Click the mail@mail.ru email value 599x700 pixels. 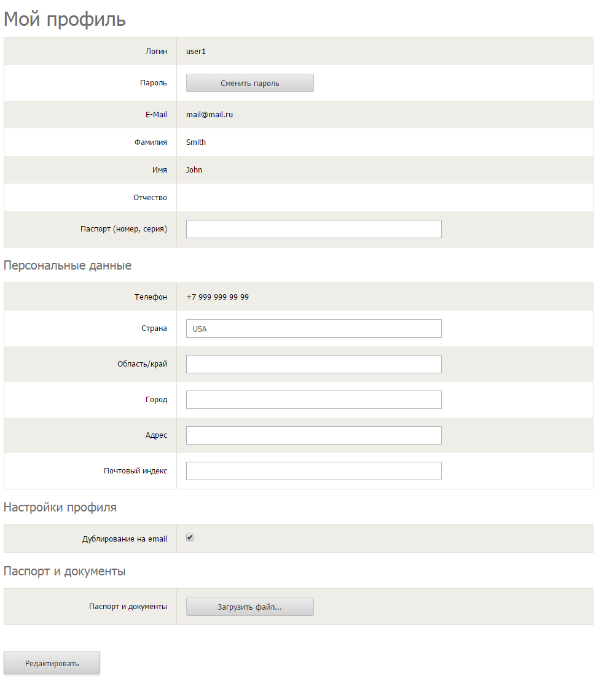(209, 115)
